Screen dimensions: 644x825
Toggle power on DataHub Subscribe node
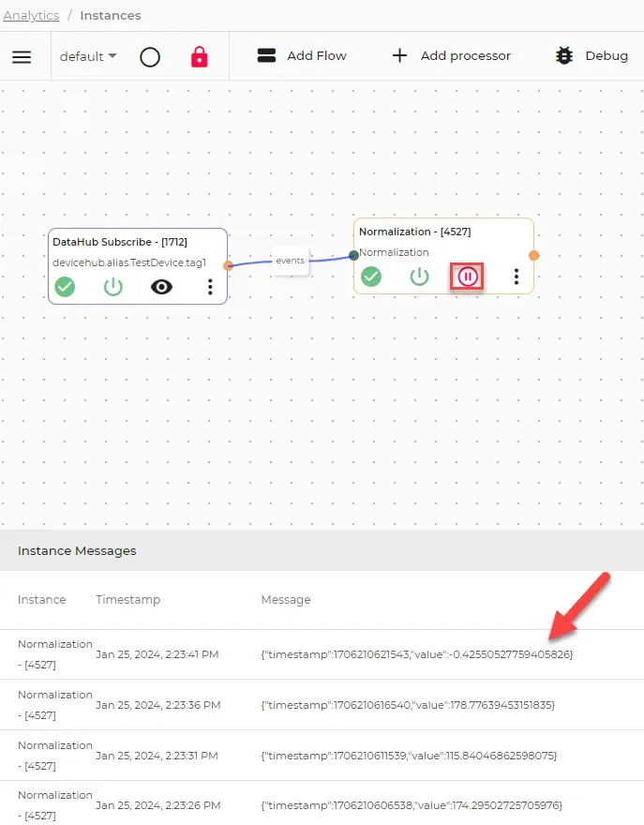113,287
